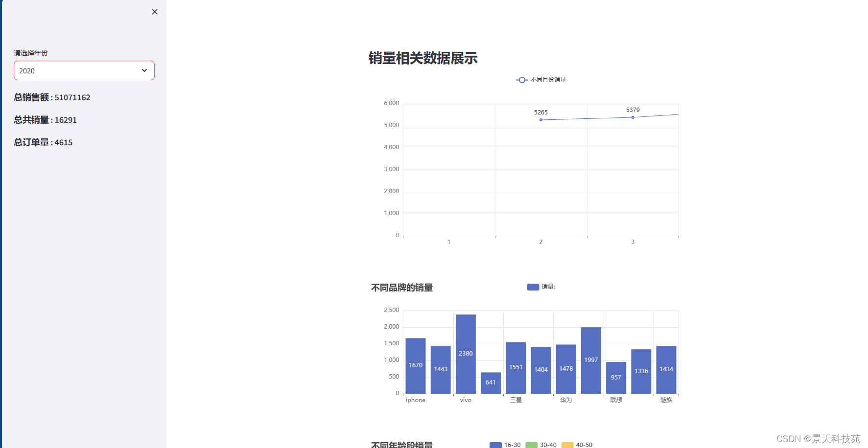Screen dimensions: 868x448
Task: Toggle the 16-30 age legend
Action: pos(505,445)
